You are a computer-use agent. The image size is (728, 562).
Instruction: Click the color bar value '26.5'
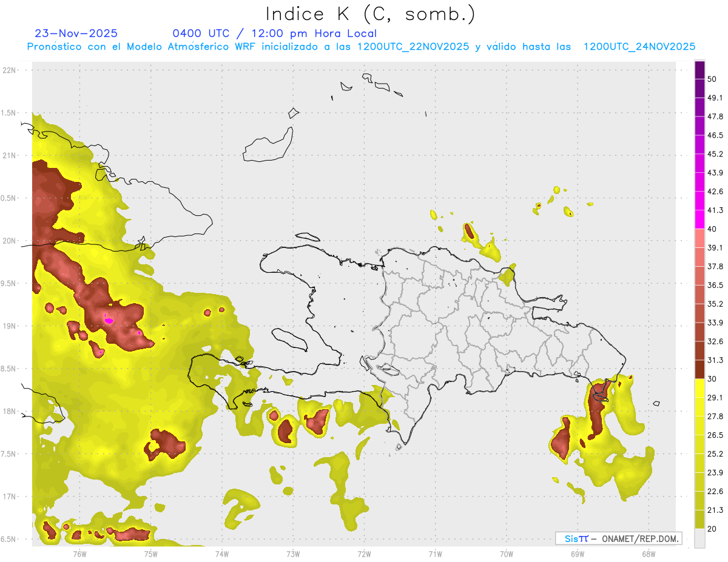(x=715, y=435)
